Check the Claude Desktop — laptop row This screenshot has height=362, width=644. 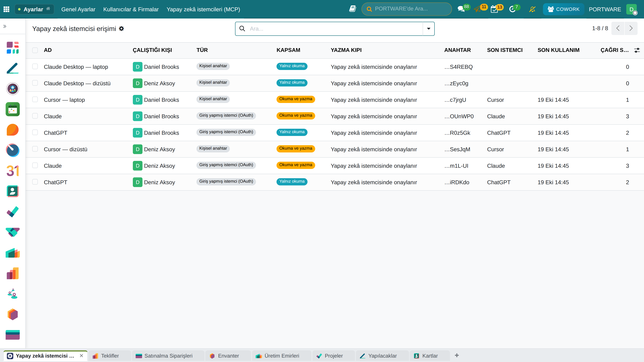click(35, 66)
